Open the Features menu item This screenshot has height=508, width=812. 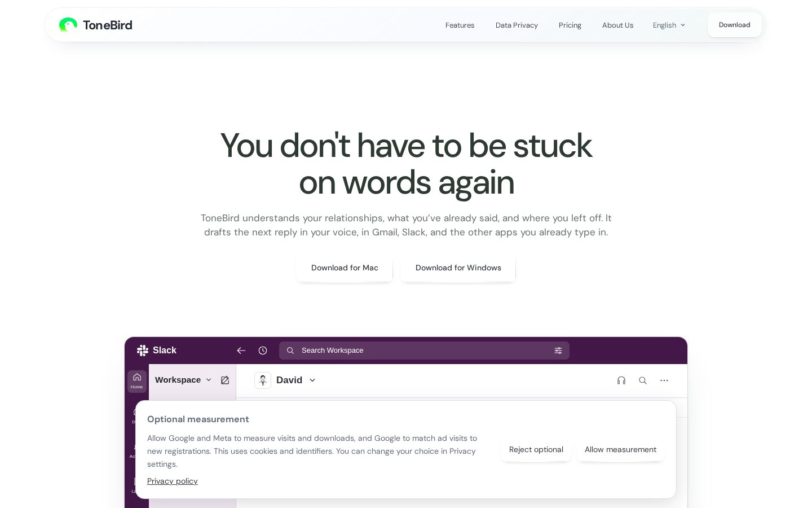click(x=460, y=25)
